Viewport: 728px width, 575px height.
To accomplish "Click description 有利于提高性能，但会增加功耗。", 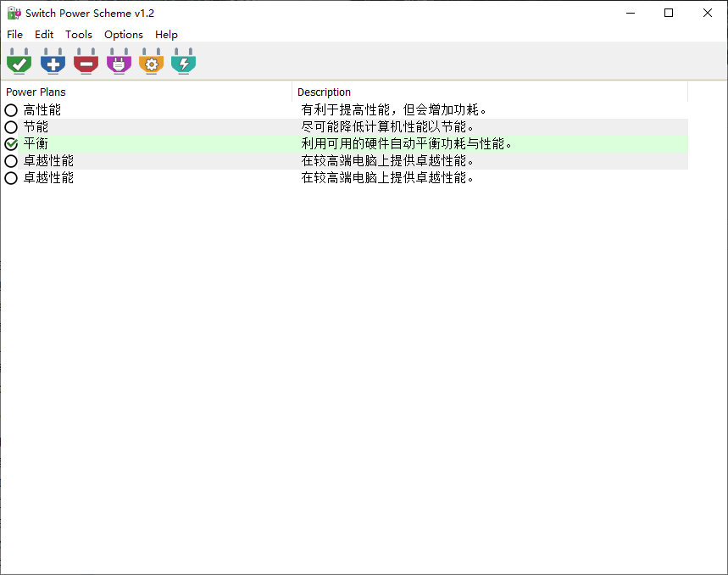I will click(x=393, y=110).
